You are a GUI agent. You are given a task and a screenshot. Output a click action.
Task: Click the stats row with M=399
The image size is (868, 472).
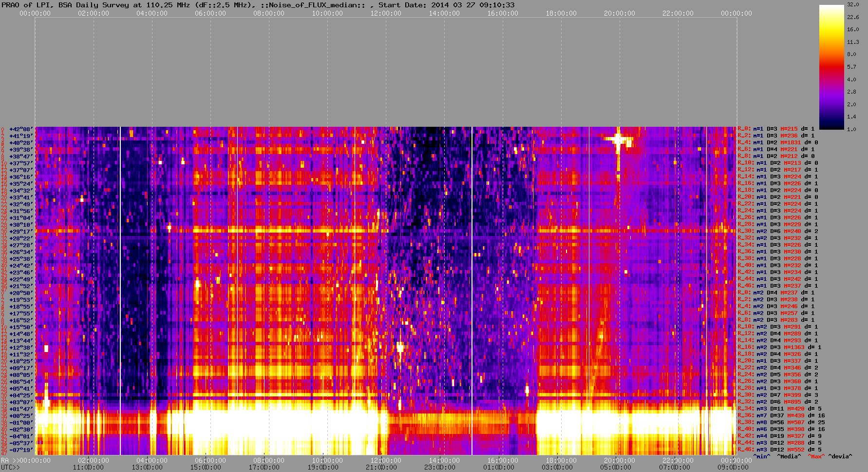[x=778, y=395]
